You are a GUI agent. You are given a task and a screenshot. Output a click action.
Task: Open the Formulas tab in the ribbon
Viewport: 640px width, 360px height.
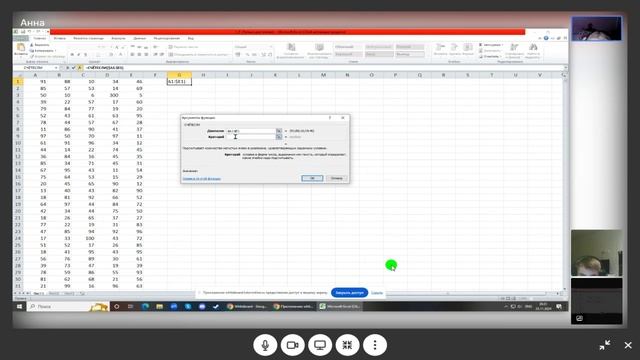click(x=118, y=38)
